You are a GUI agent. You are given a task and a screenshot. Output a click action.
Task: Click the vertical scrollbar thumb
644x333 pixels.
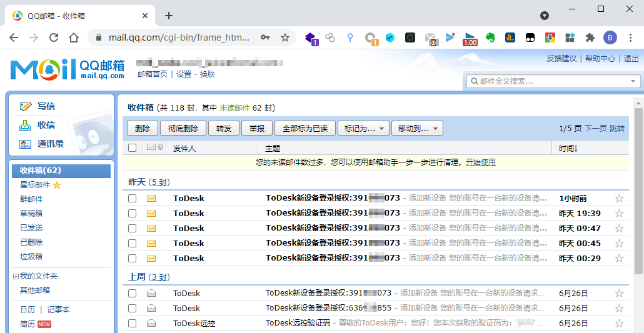pos(638,191)
